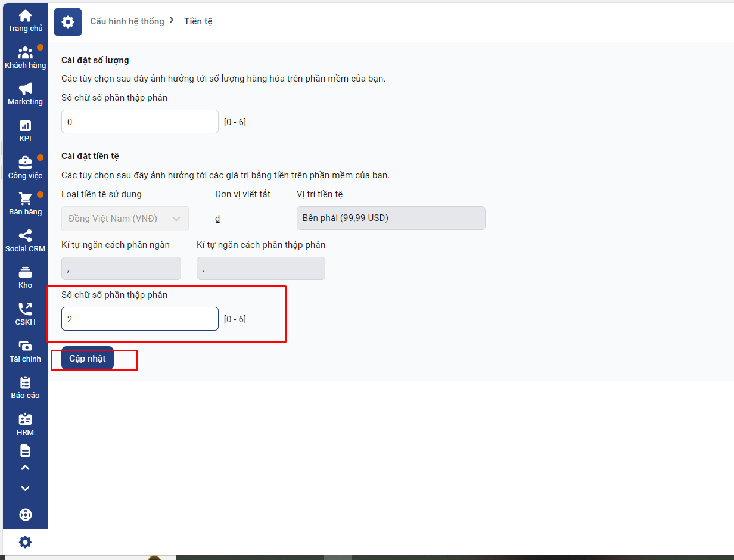Open the Trang chủ home icon
The width and height of the screenshot is (734, 560).
coord(25,16)
